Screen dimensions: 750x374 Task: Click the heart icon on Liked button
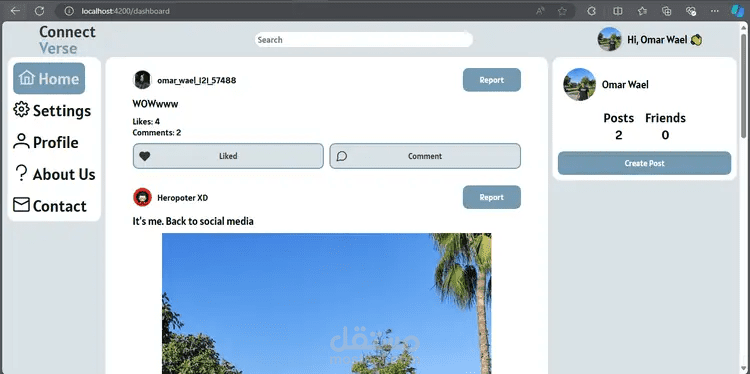(144, 156)
